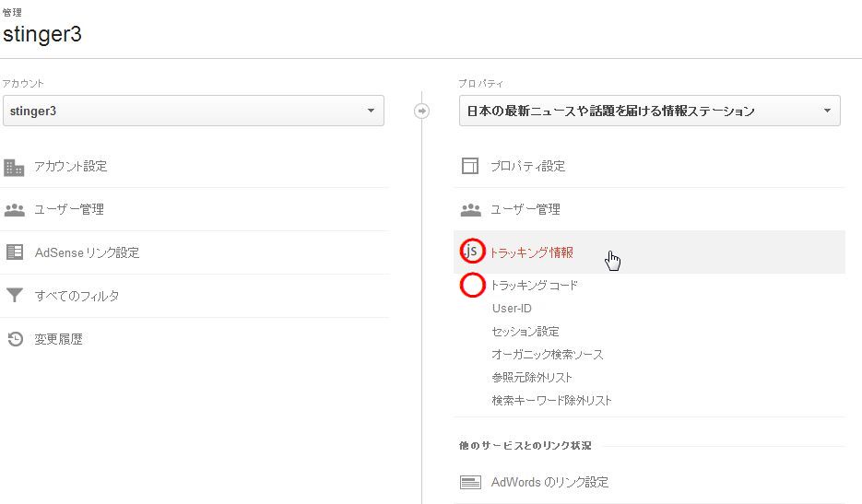Open the property selector dropdown

650,111
